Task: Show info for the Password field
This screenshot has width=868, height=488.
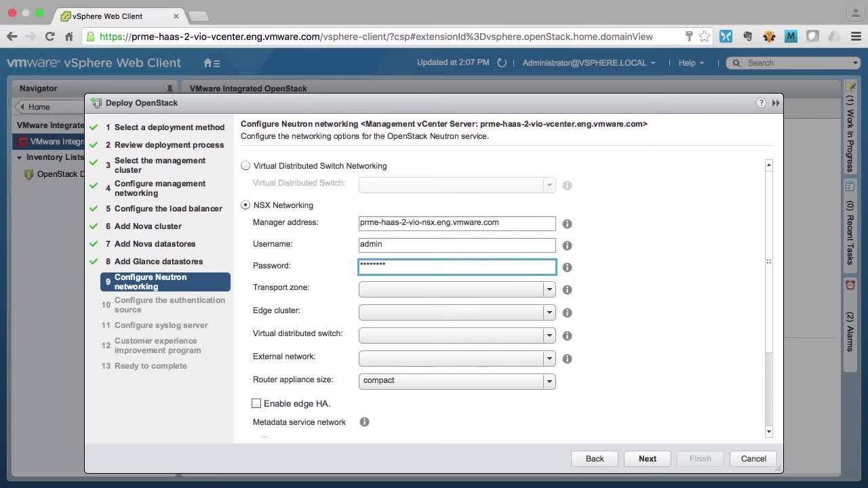Action: point(567,267)
